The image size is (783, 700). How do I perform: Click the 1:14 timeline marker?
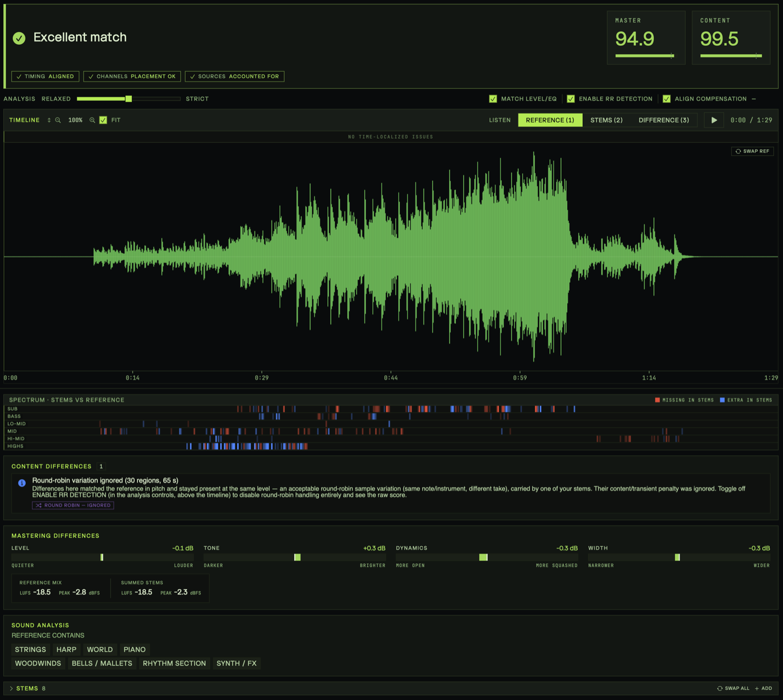click(649, 378)
